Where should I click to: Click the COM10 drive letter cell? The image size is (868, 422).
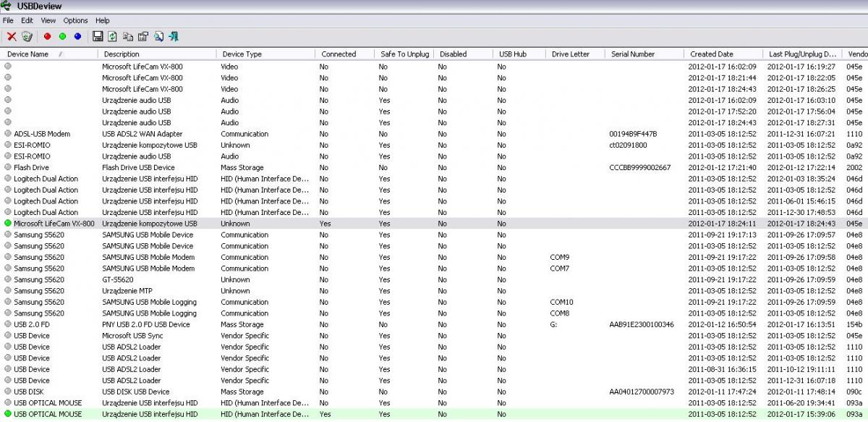[x=562, y=302]
